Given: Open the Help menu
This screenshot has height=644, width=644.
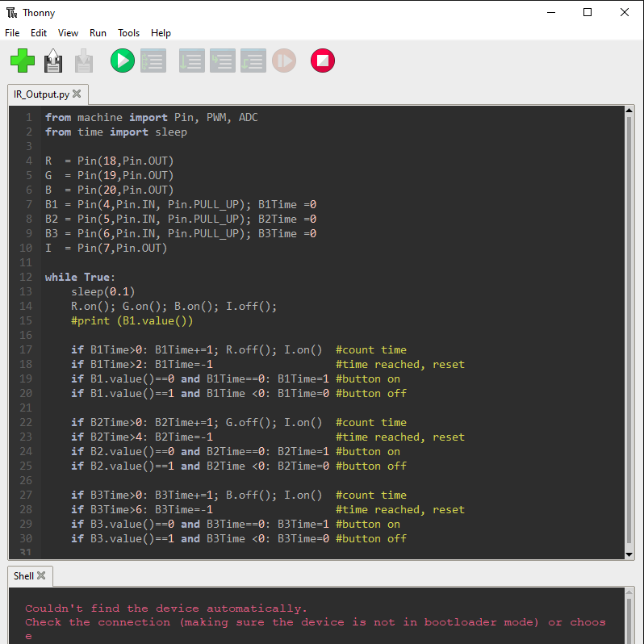Looking at the screenshot, I should 161,33.
